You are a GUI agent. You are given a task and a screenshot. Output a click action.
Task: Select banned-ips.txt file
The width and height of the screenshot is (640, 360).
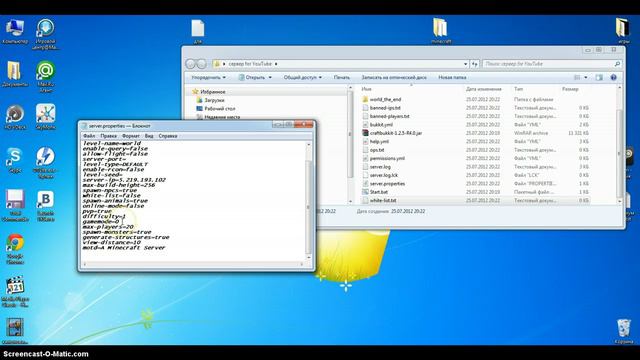click(385, 108)
